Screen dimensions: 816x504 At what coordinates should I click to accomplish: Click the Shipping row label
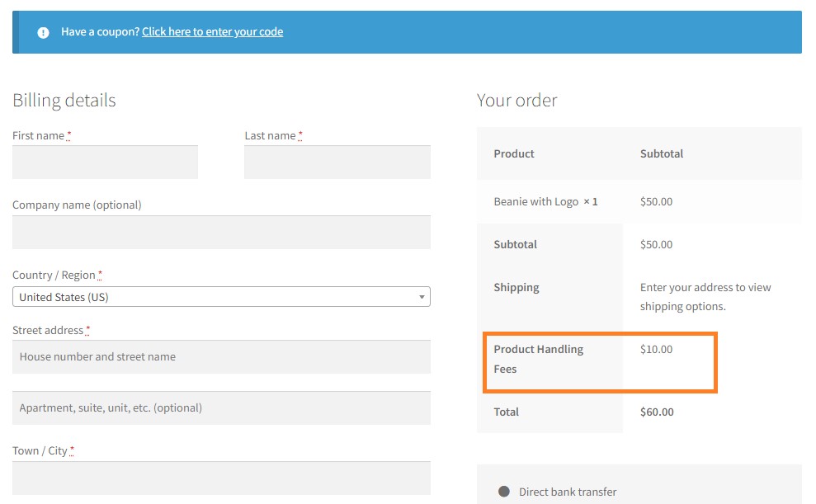pyautogui.click(x=516, y=288)
